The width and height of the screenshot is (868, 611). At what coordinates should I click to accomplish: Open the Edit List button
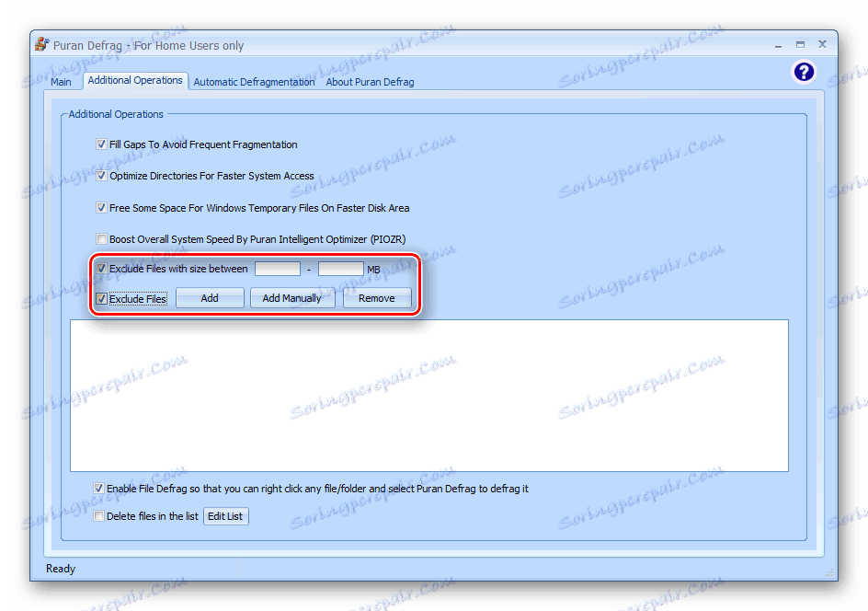(x=226, y=516)
